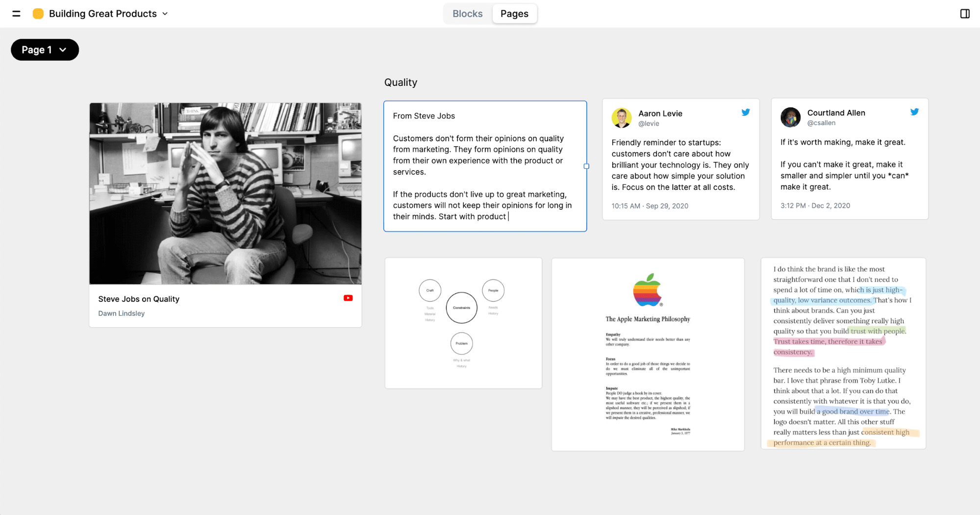This screenshot has height=515, width=980.
Task: Click into the From Steve Jobs note
Action: (x=485, y=166)
